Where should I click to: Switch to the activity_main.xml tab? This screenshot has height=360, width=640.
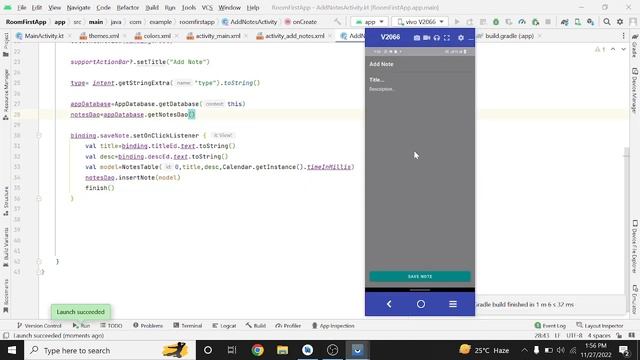coord(218,36)
